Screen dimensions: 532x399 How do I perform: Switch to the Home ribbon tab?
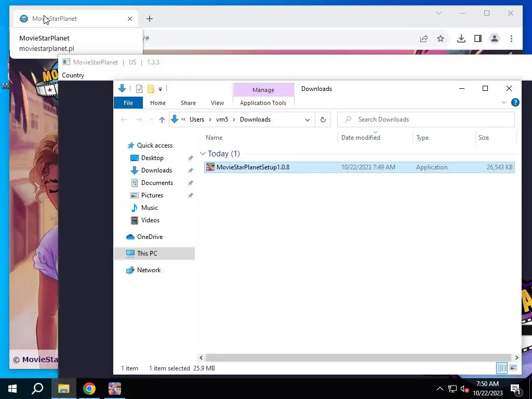click(158, 103)
